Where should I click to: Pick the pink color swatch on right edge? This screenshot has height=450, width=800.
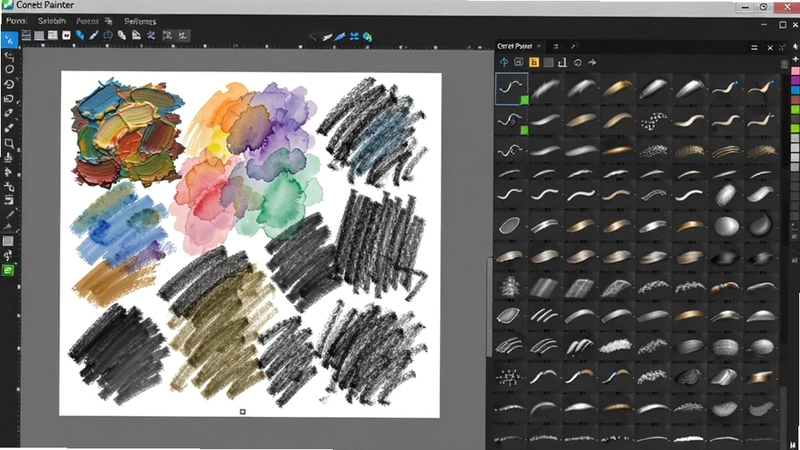click(x=795, y=71)
